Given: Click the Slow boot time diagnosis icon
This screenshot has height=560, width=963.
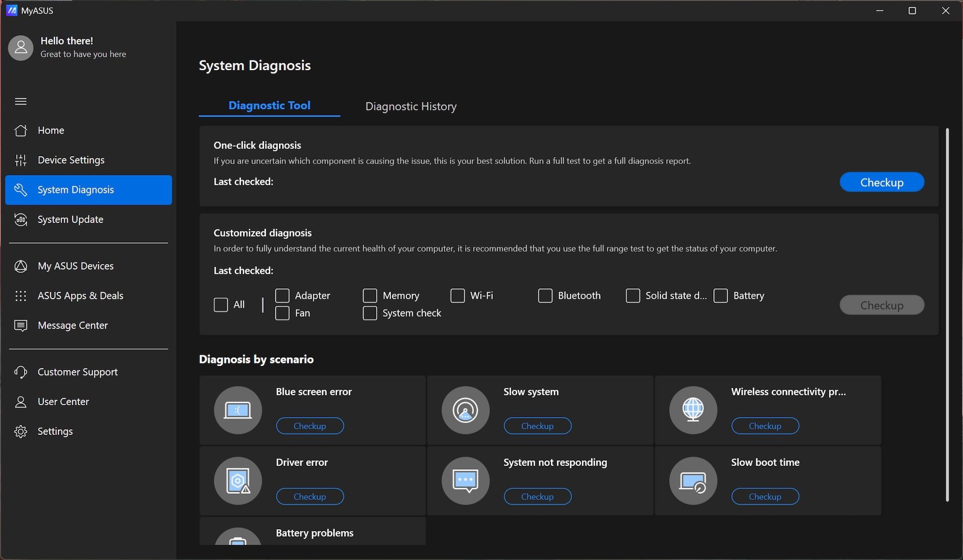Looking at the screenshot, I should tap(692, 480).
